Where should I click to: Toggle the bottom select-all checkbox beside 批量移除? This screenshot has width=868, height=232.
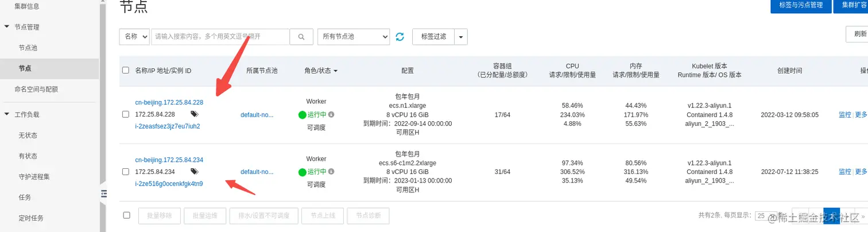[127, 215]
